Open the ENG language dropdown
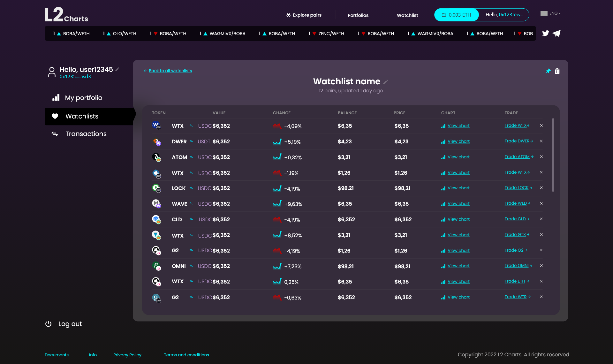 tap(551, 13)
